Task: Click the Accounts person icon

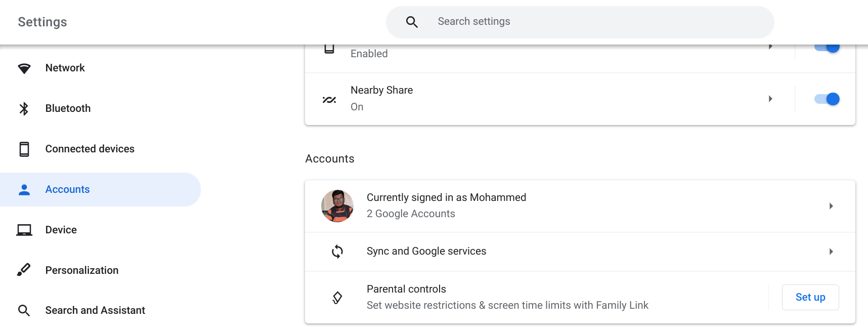Action: (x=24, y=189)
